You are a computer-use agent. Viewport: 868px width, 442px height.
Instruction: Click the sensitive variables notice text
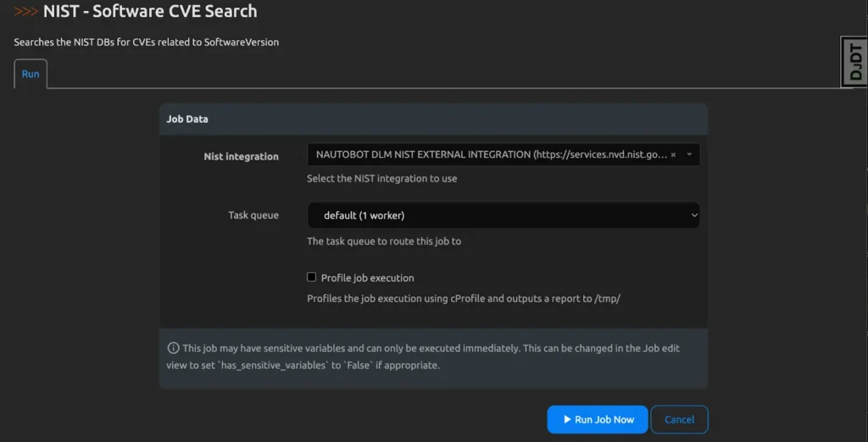point(423,356)
